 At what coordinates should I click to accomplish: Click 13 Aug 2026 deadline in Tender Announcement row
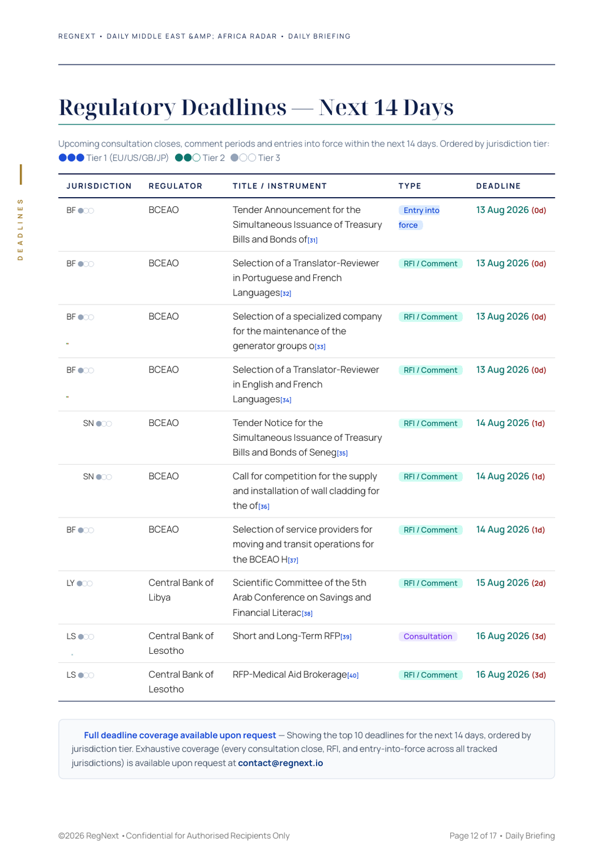pos(511,210)
